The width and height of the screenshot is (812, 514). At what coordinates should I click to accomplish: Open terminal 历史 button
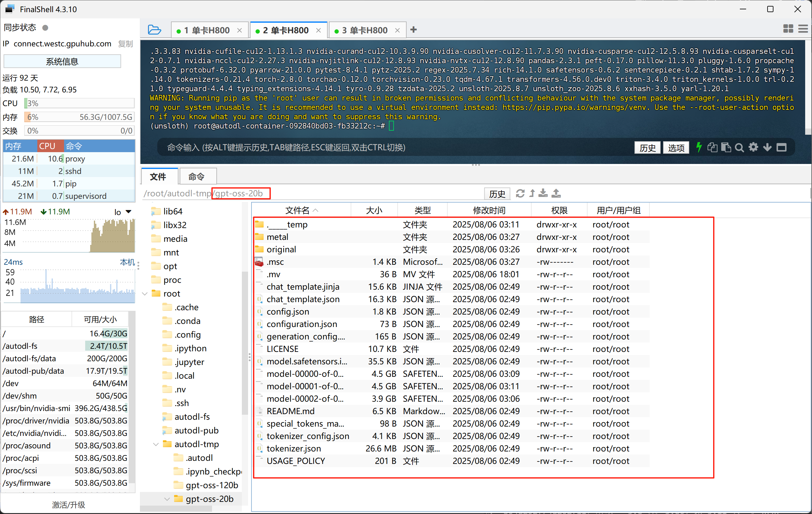(x=648, y=147)
